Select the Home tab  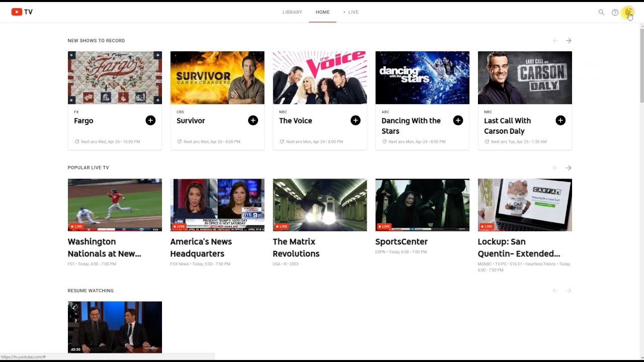point(323,12)
